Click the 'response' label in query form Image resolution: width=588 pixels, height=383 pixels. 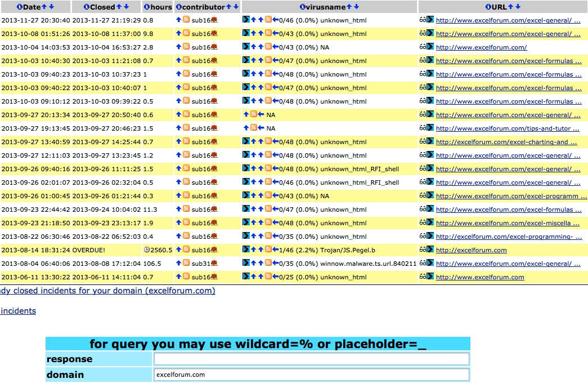pyautogui.click(x=69, y=359)
